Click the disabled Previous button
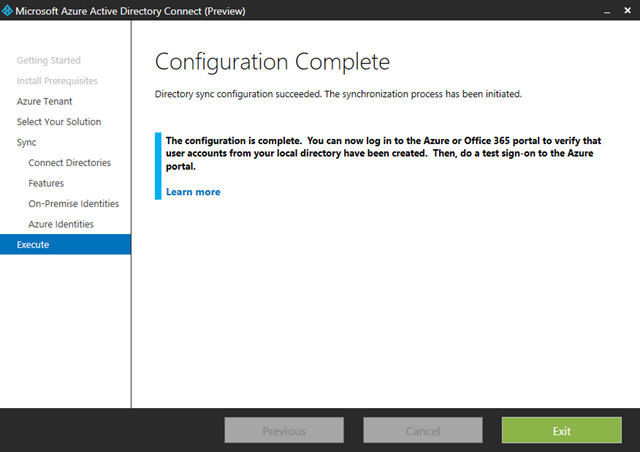The image size is (640, 452). click(284, 430)
